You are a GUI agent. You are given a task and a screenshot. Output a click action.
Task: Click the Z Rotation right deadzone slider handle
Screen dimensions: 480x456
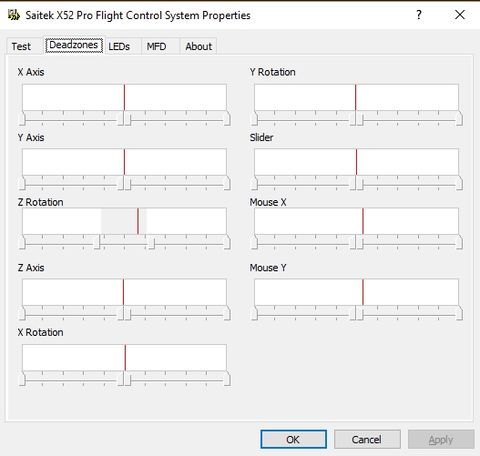coord(151,242)
